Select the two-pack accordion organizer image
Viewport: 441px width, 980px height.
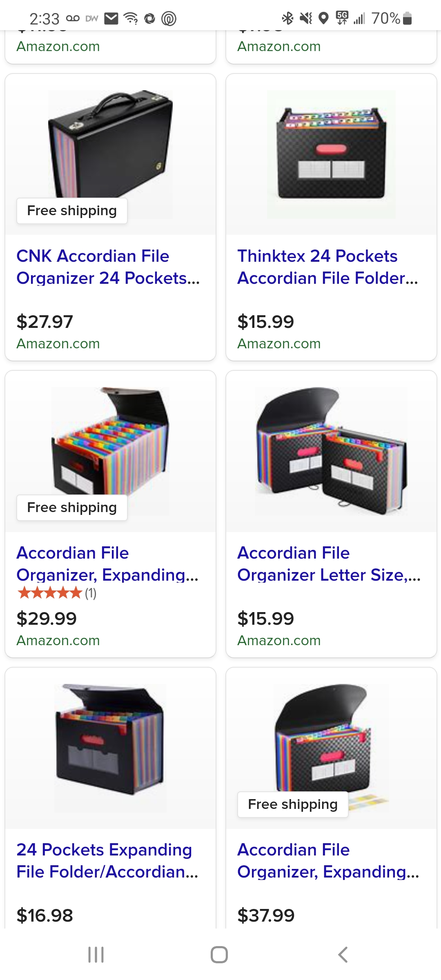click(331, 451)
